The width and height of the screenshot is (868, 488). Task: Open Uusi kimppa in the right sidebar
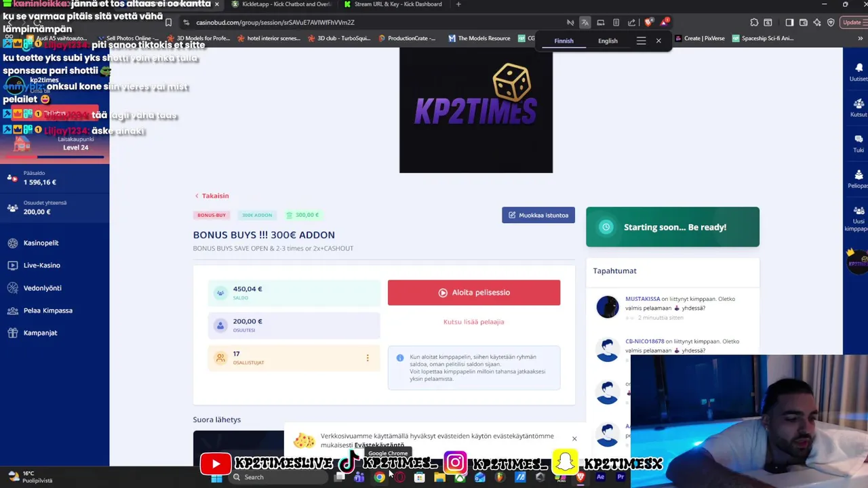pyautogui.click(x=858, y=218)
